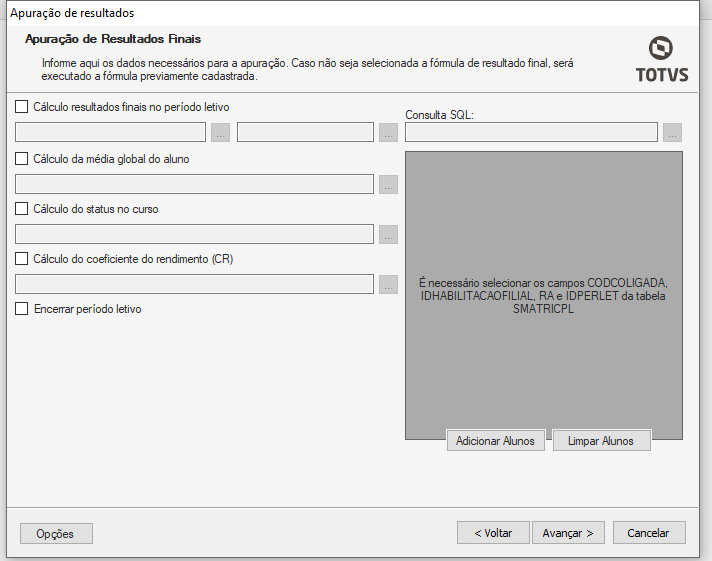This screenshot has height=561, width=712.
Task: Open ellipsis lookup for coeficiente do rendimento
Action: coord(388,284)
